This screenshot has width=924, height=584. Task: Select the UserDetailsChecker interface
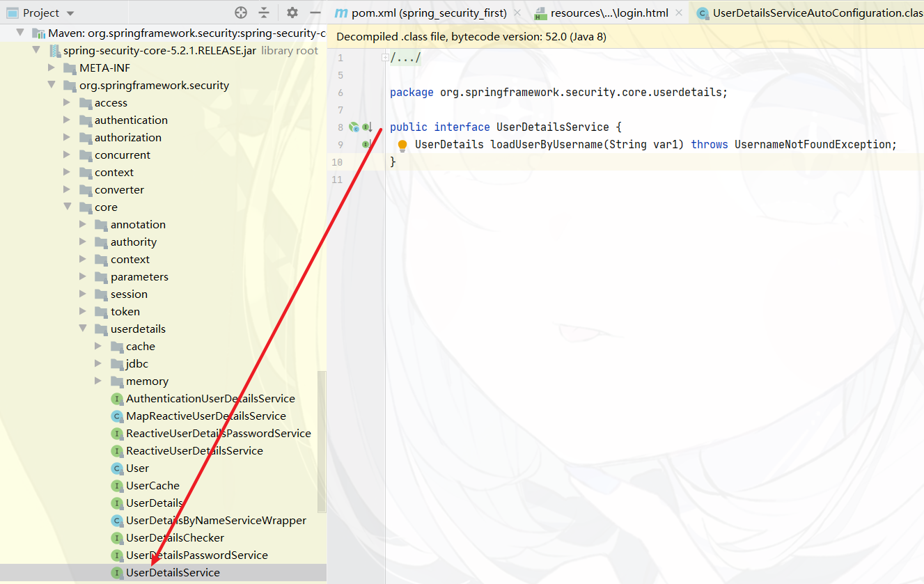click(x=175, y=538)
